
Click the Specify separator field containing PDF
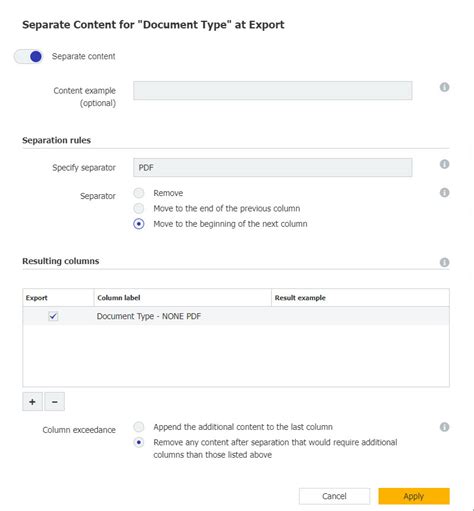[273, 167]
